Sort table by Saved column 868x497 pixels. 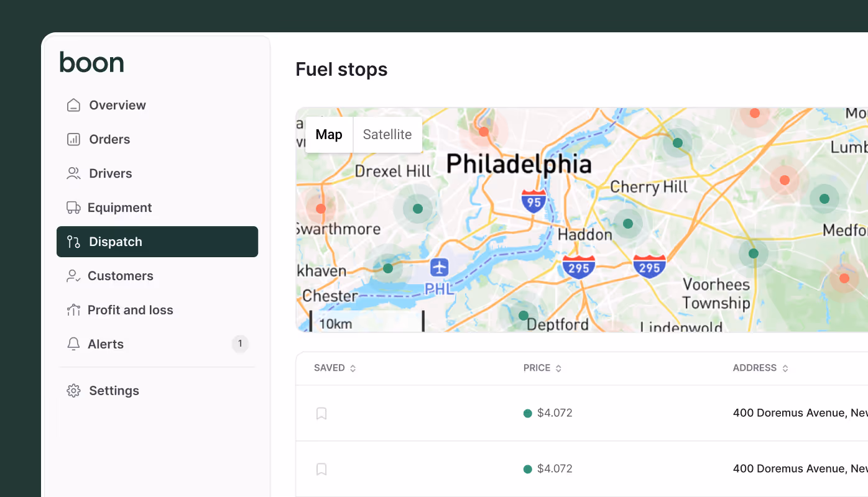pos(335,368)
